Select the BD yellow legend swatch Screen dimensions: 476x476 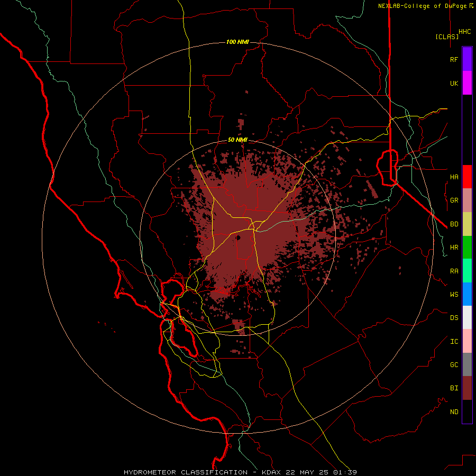click(x=467, y=224)
